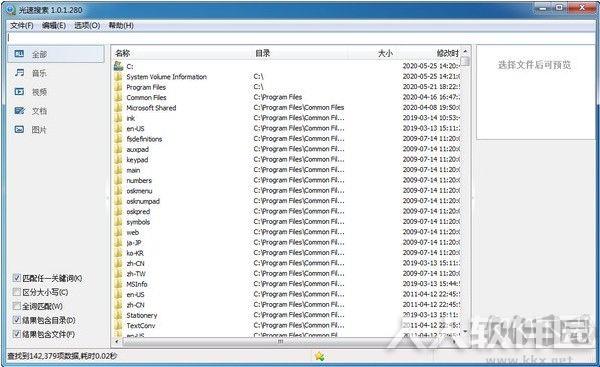Image resolution: width=600 pixels, height=367 pixels.
Task: Select the 全部 category icon
Action: (x=20, y=54)
